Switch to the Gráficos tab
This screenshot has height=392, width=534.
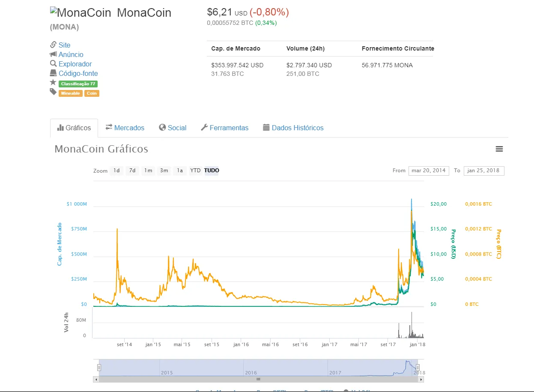click(74, 128)
